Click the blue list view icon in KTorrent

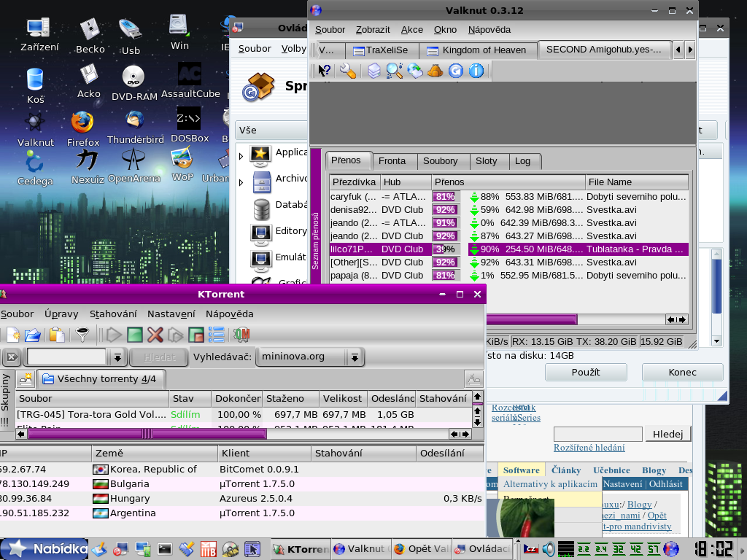(216, 335)
